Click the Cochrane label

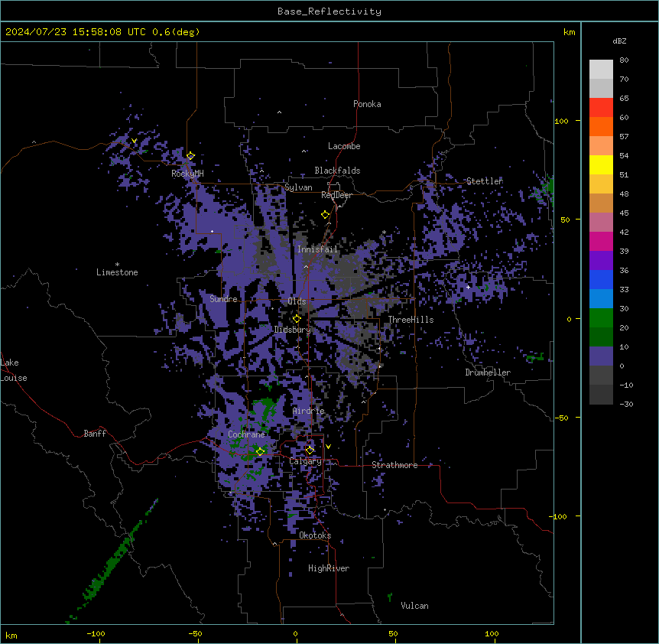point(246,434)
